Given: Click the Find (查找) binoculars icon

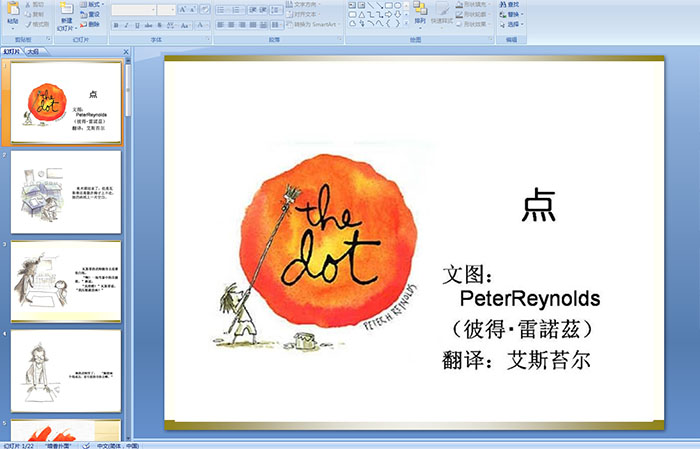Looking at the screenshot, I should [x=503, y=4].
